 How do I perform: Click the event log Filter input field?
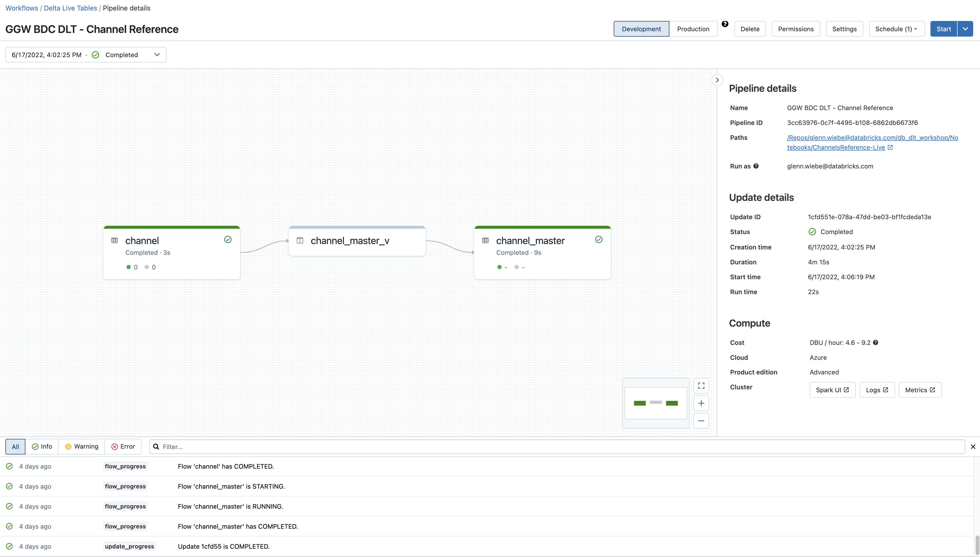pos(558,446)
